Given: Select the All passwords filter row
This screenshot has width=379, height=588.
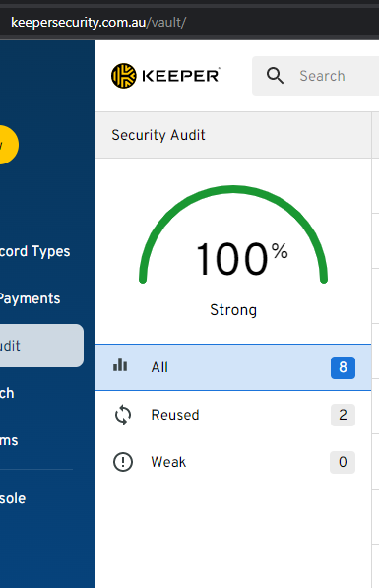Looking at the screenshot, I should pos(233,367).
